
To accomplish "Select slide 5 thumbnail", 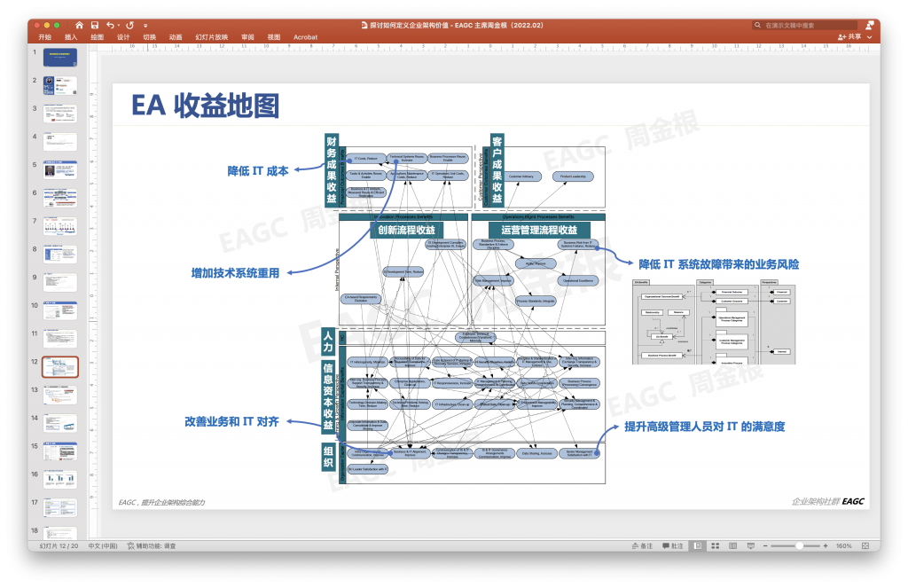I will point(60,169).
